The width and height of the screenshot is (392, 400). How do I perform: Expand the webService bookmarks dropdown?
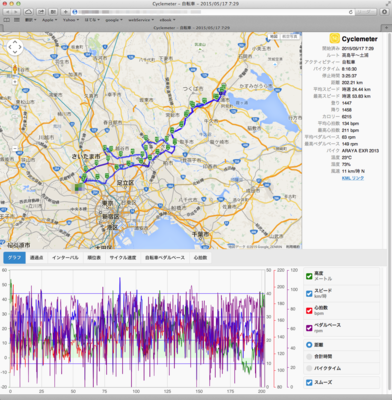[x=141, y=20]
